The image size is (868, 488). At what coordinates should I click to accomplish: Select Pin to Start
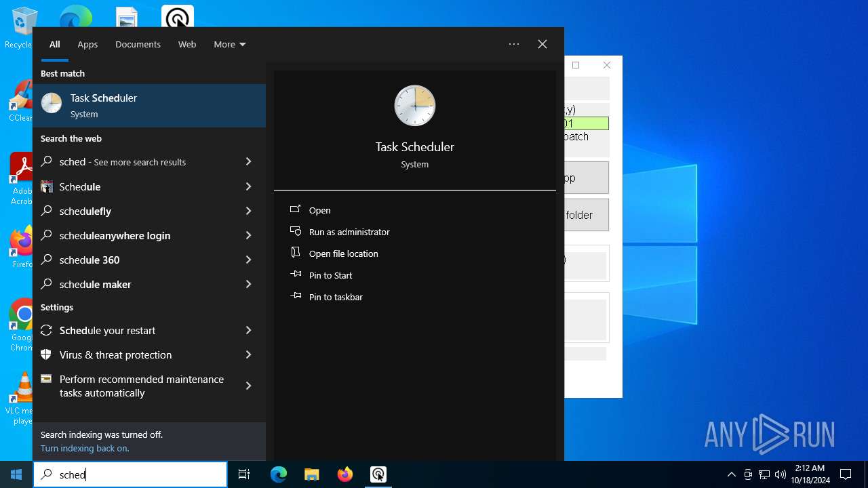331,275
